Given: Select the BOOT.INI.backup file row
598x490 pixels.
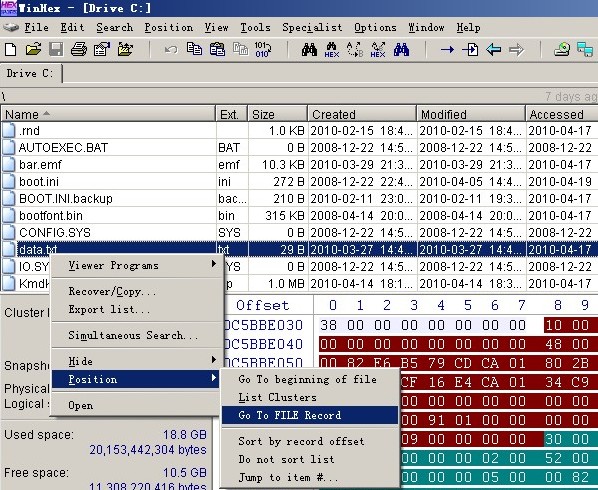Looking at the screenshot, I should click(299, 199).
